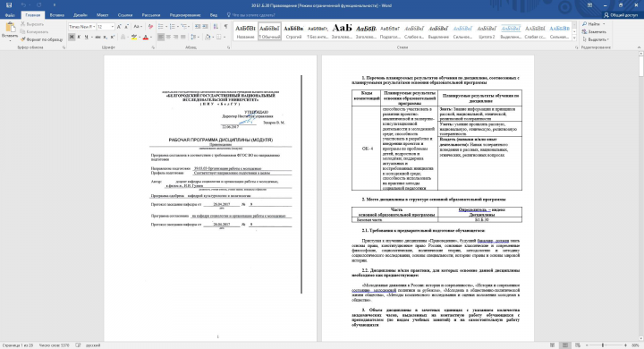
Task: Open the Customize Quick Access Toolbar dropdown
Action: 55,5
